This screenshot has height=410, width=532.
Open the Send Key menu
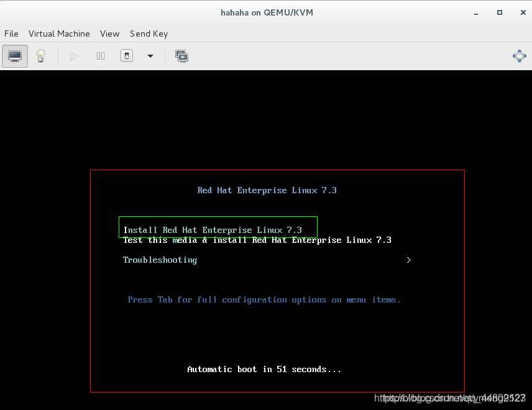pos(149,34)
